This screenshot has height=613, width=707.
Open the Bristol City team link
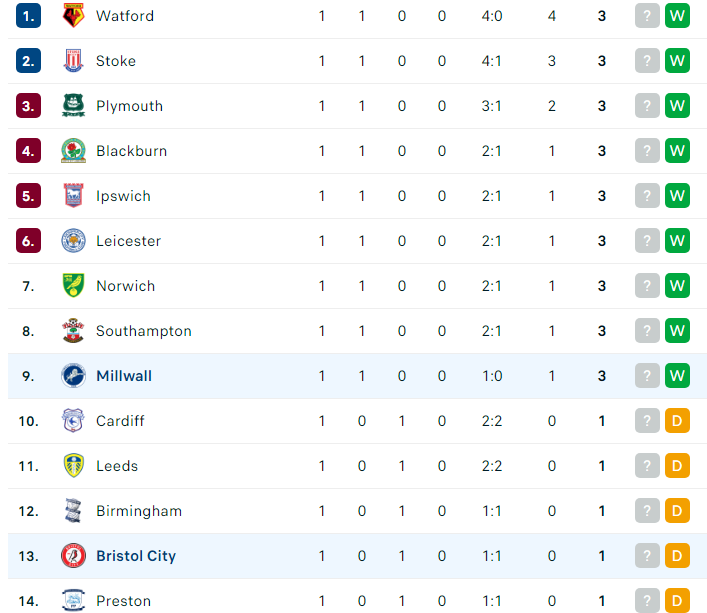(136, 556)
